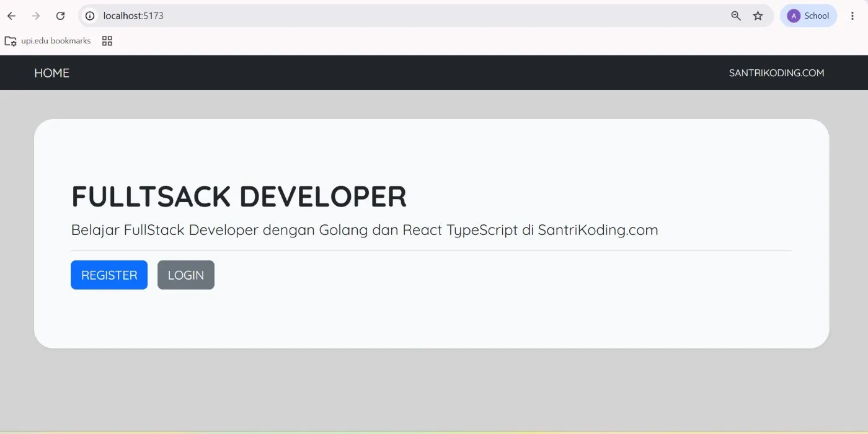
Task: Go back using the browser back arrow
Action: 11,16
